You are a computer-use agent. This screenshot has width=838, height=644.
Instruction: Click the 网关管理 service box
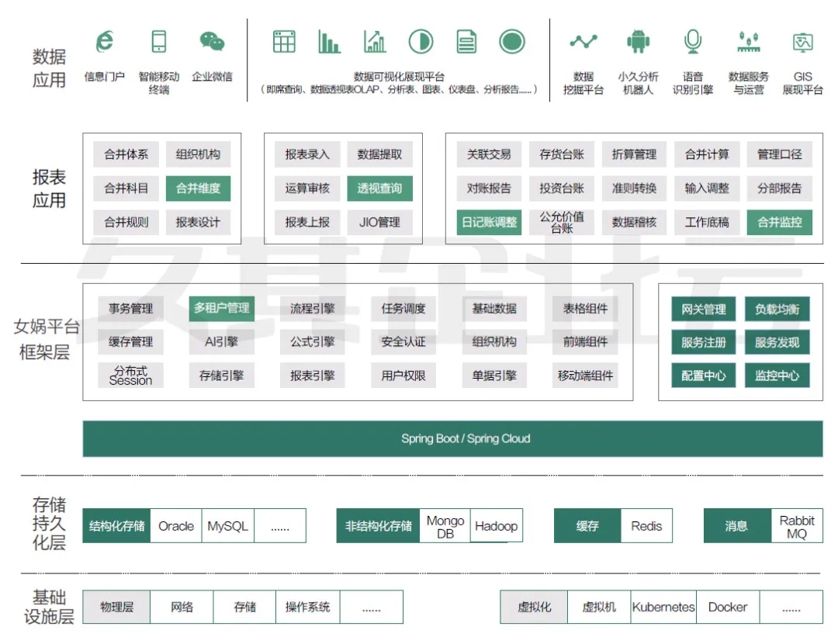point(704,310)
